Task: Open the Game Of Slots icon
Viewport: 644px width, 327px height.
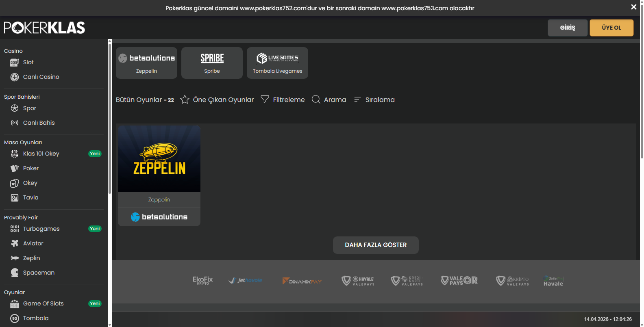Action: 15,303
